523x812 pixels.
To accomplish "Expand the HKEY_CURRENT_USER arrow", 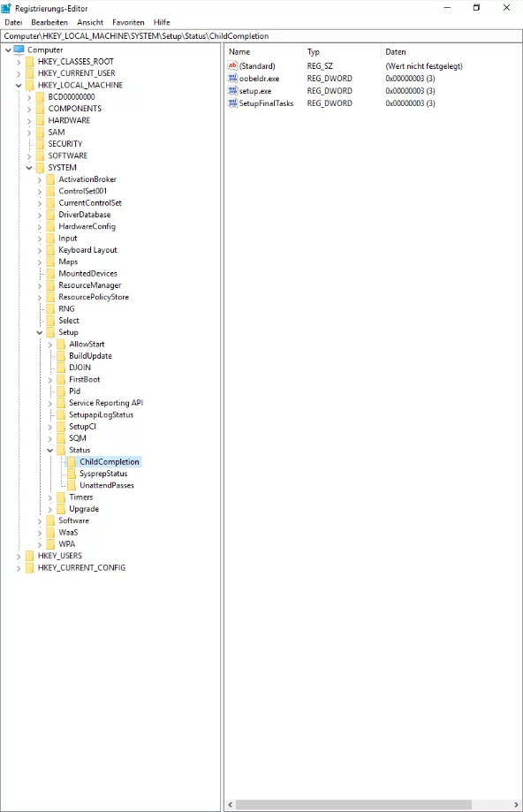I will pyautogui.click(x=19, y=73).
